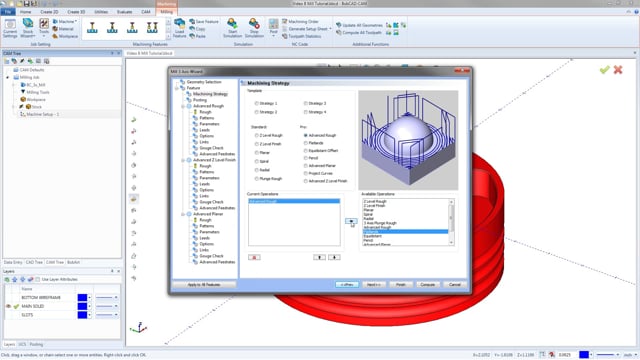Delete selected operation with red X button

pos(254,257)
